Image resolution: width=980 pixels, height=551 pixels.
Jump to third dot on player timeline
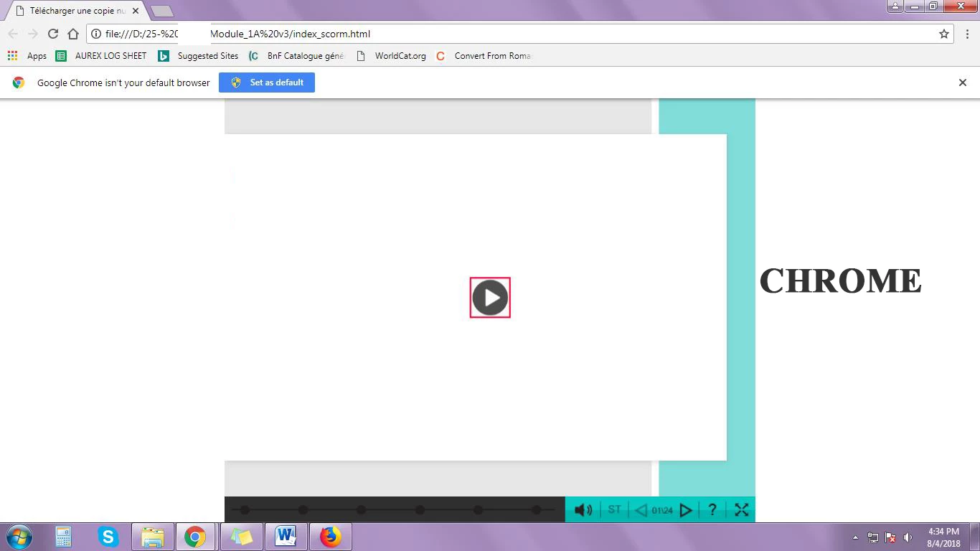pos(361,509)
